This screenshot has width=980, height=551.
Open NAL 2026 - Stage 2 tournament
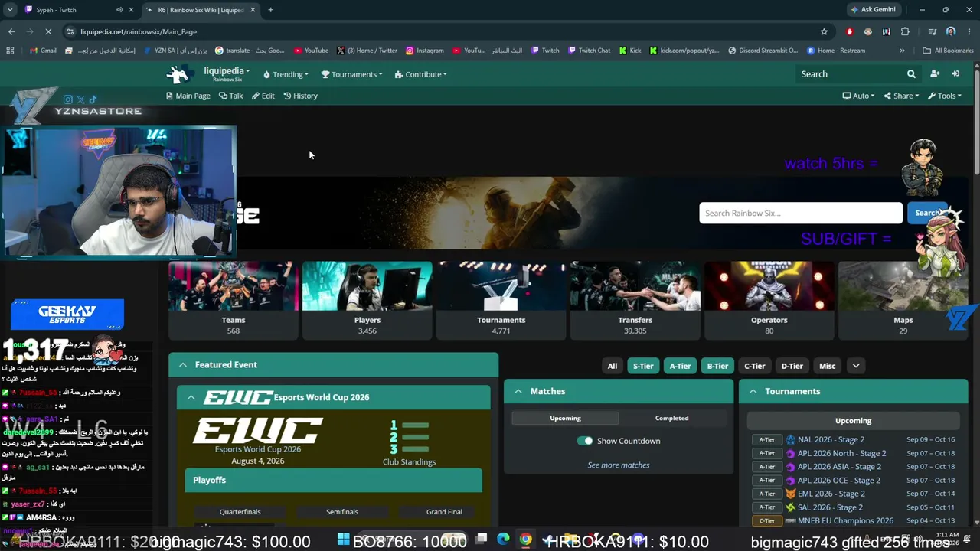pos(831,439)
